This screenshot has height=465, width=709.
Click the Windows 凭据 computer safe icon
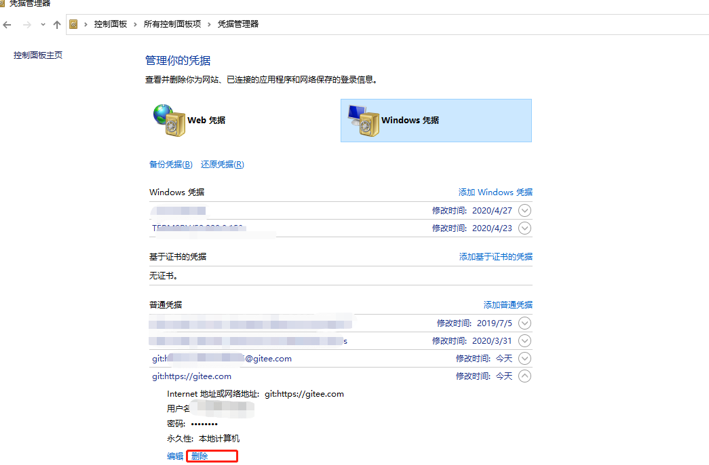pyautogui.click(x=364, y=120)
